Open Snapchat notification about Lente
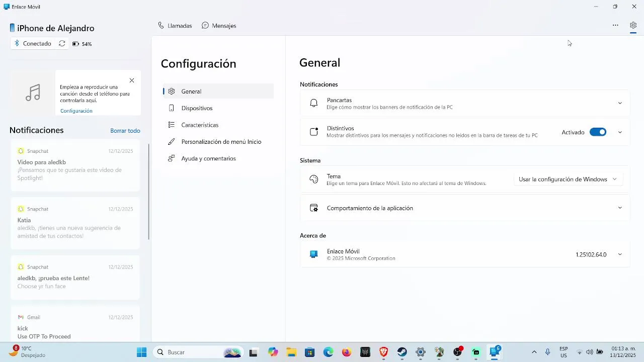644x362 pixels. click(75, 278)
